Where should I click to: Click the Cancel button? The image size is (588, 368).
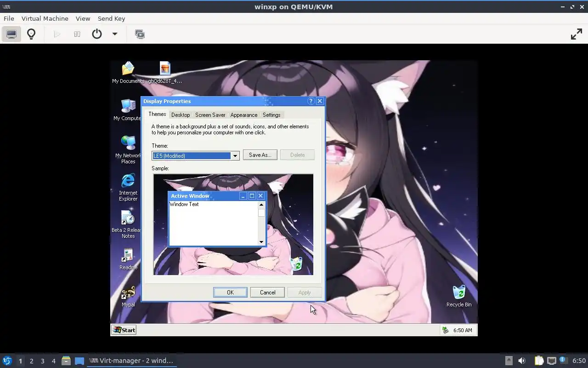click(x=267, y=293)
